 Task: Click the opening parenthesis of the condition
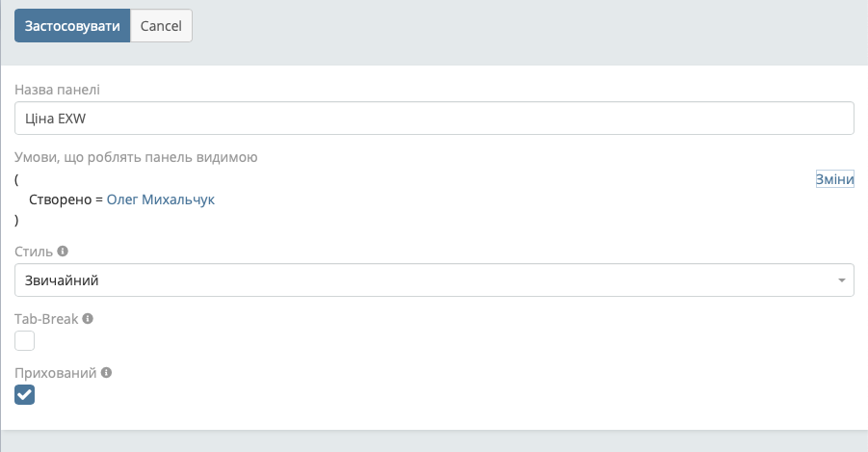pyautogui.click(x=17, y=180)
